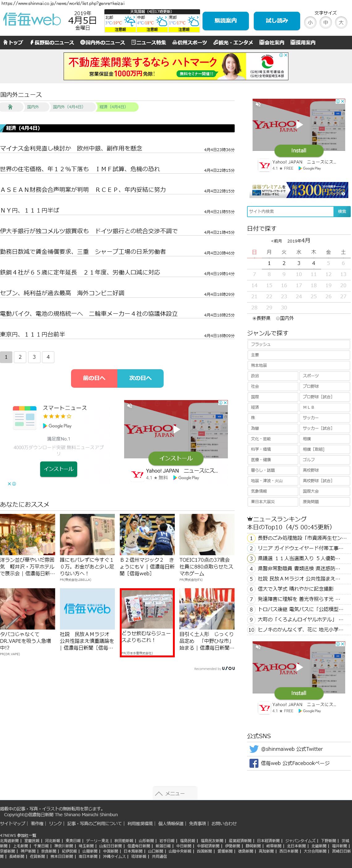352x868 pixels.
Task: Go to previous month in calendar
Action: pos(276,241)
